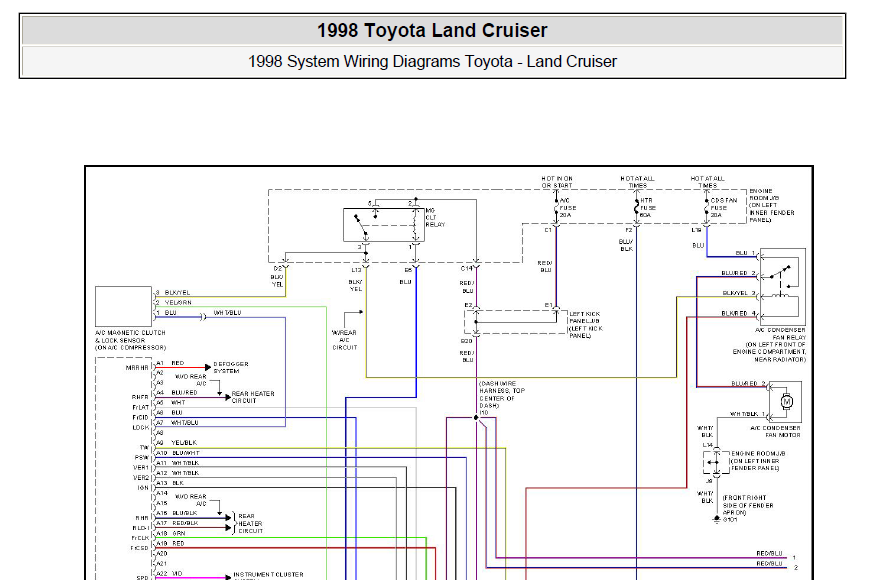Image resolution: width=876 pixels, height=580 pixels.
Task: Click the 'A9 YEL/BLK' pin label
Action: click(176, 443)
